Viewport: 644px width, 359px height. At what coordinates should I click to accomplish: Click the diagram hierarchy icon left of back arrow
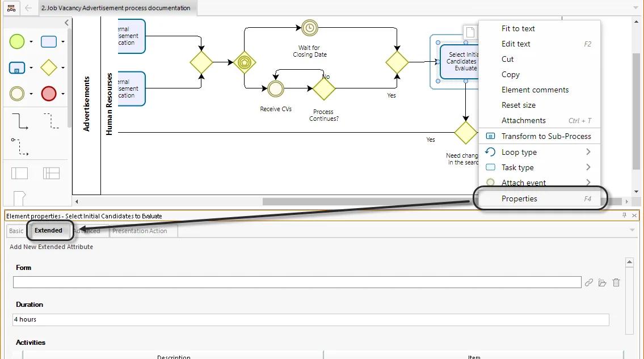11,8
